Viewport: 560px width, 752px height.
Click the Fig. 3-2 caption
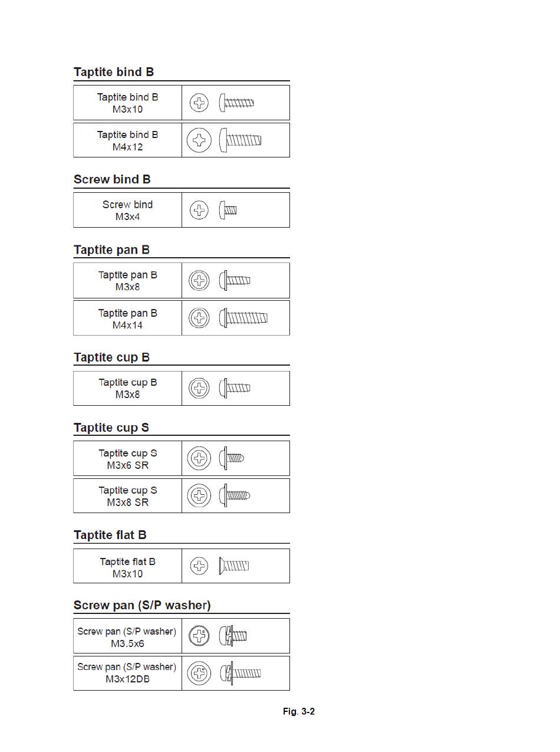coord(299,711)
